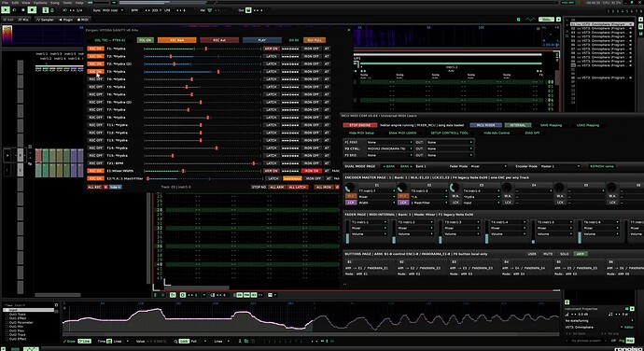Click the BANK next button
644x351 pixels.
click(x=406, y=166)
